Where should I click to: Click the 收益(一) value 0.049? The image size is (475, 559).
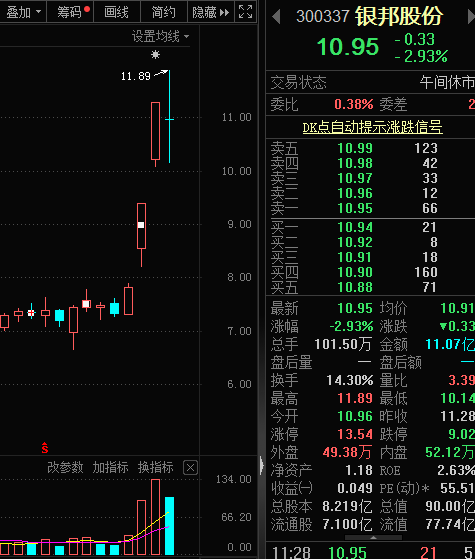pyautogui.click(x=355, y=488)
